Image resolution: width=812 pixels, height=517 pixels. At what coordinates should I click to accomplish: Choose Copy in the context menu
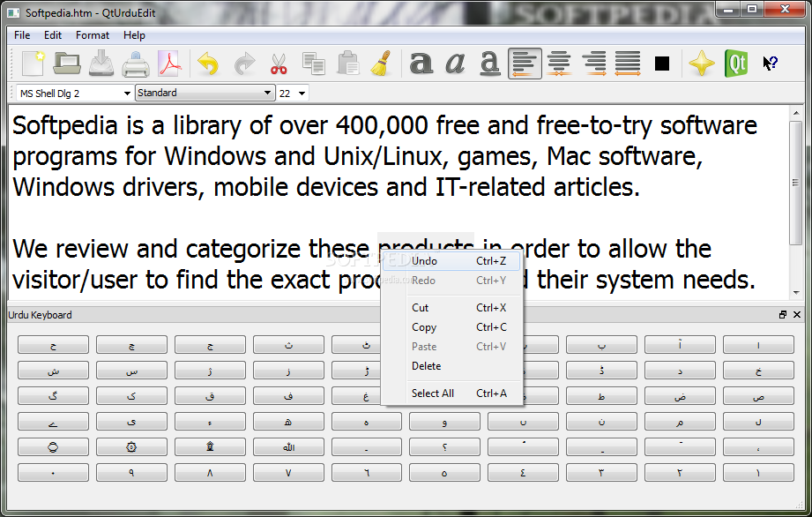pos(451,327)
